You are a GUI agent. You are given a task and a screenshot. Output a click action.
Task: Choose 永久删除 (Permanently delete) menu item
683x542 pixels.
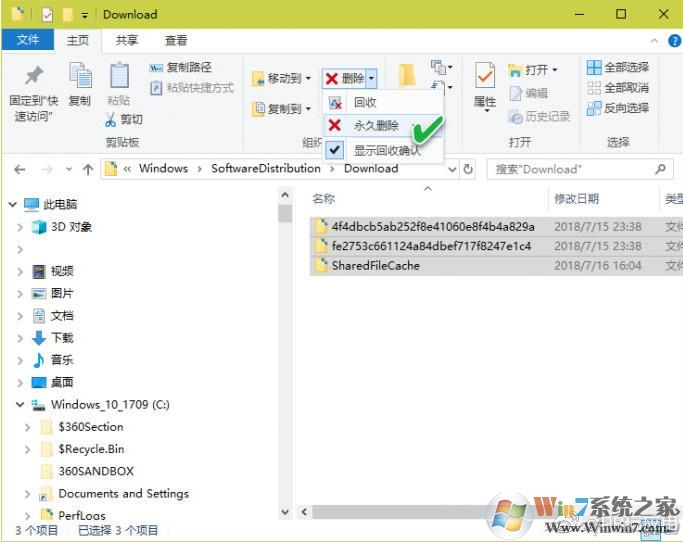tap(383, 126)
